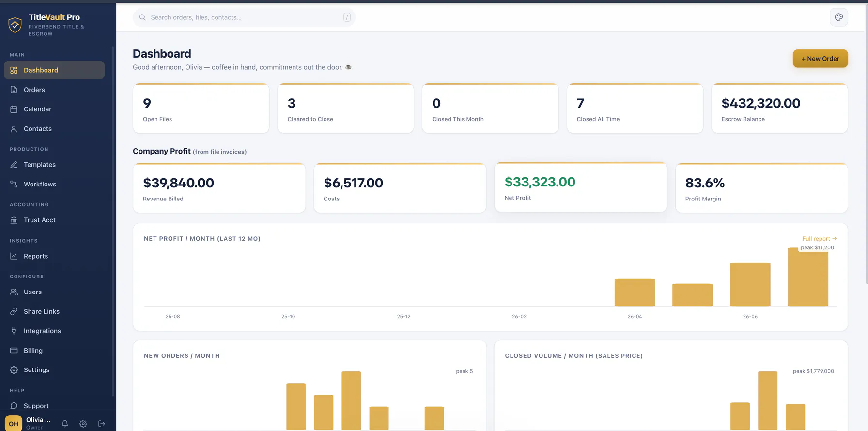This screenshot has height=431, width=868.
Task: Navigate to Share Links
Action: coord(54,311)
